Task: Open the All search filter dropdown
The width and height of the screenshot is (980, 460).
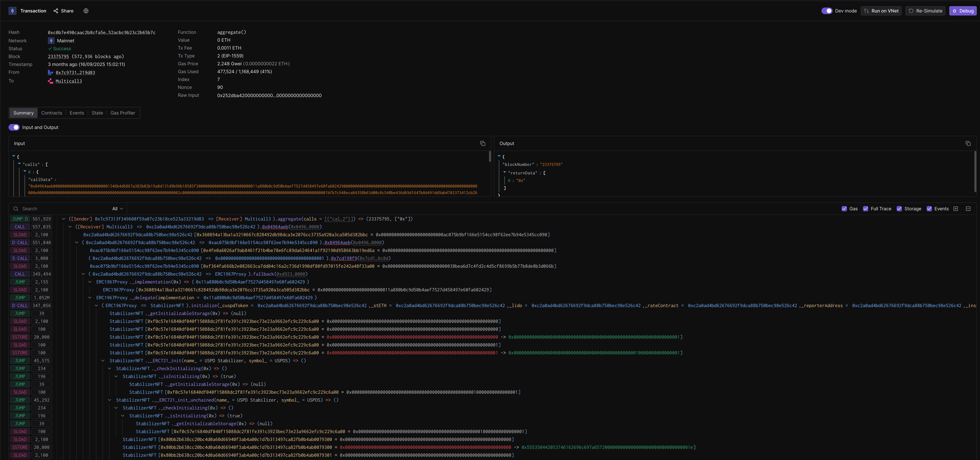Action: pyautogui.click(x=117, y=209)
